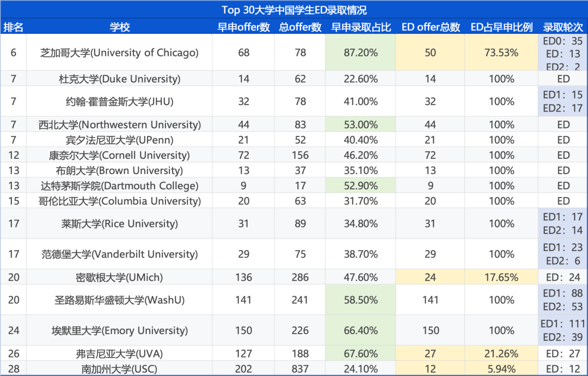Select Emory's total offer count 226

click(x=300, y=330)
